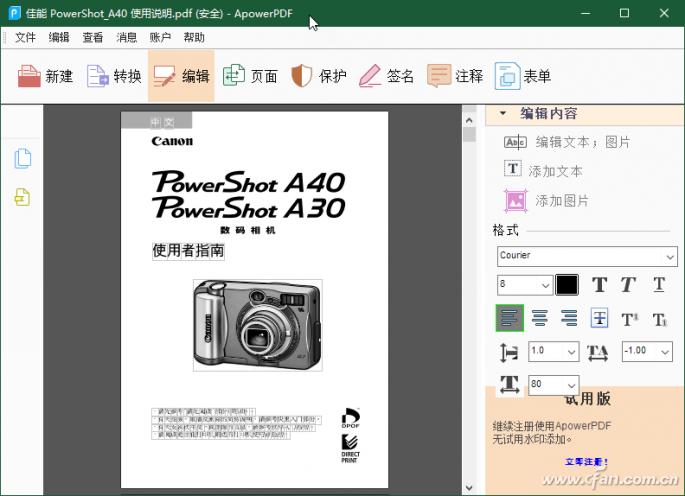Open the 转换 (Convert) tool

click(114, 76)
